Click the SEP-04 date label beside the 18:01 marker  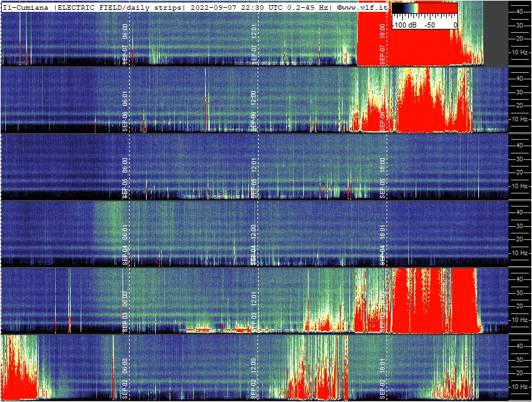click(x=383, y=255)
